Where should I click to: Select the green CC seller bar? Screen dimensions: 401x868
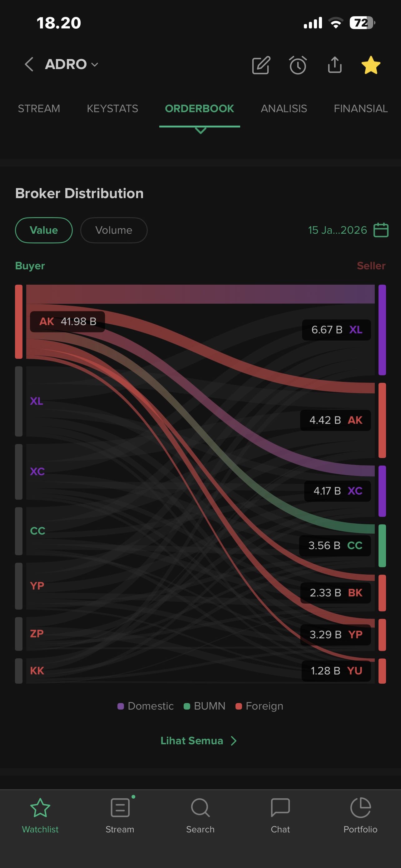pos(382,546)
